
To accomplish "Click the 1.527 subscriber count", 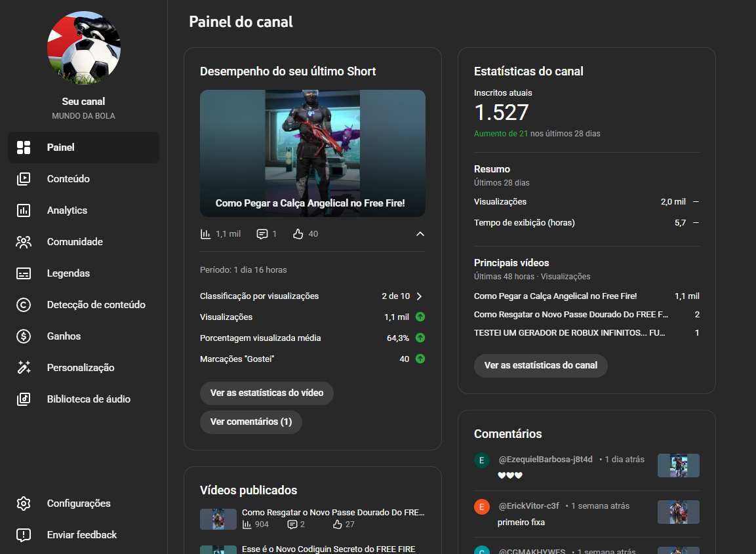I will [502, 113].
